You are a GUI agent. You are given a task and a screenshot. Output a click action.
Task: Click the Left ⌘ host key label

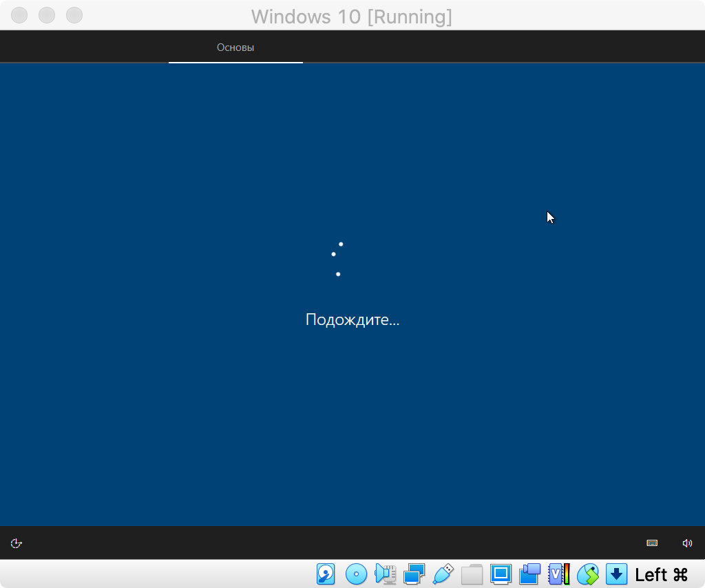point(661,574)
